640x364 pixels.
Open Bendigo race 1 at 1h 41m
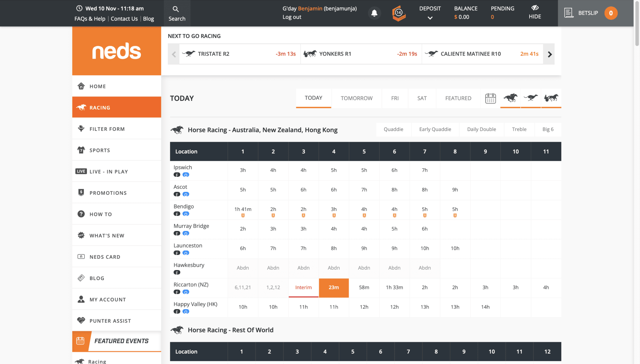[x=243, y=210]
